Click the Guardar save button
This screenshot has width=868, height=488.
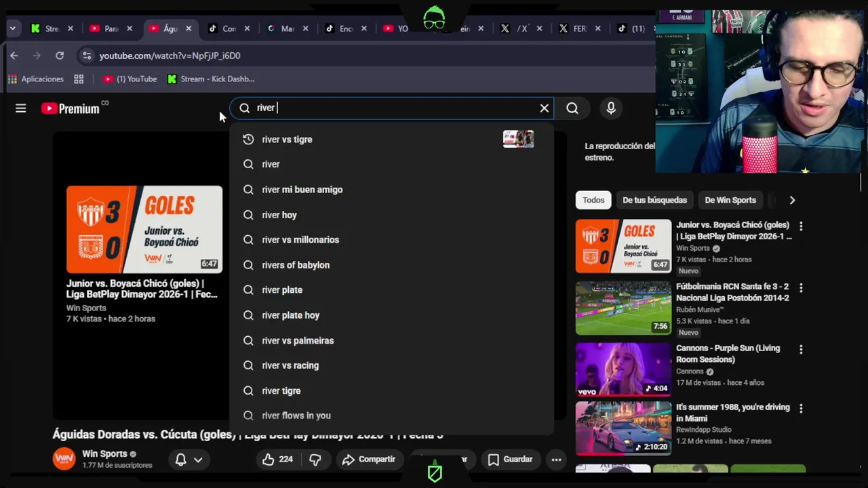click(x=511, y=460)
